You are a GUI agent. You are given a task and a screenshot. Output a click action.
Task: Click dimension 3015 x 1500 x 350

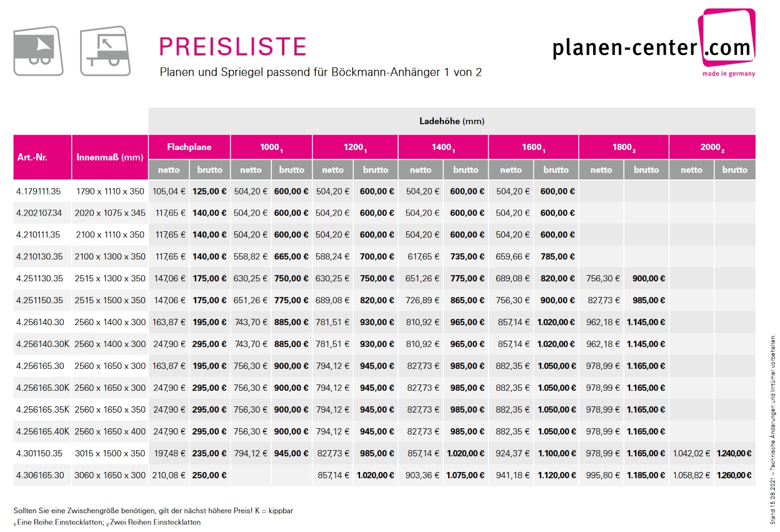pyautogui.click(x=110, y=453)
